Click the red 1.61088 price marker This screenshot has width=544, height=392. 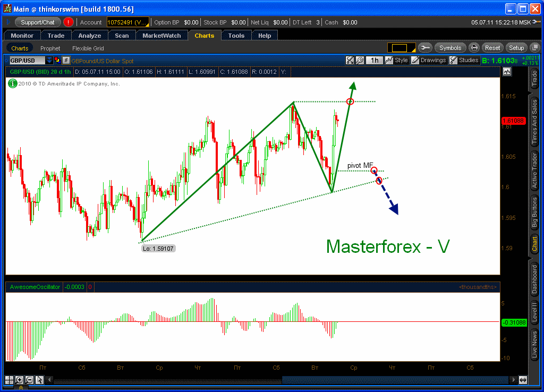click(x=514, y=121)
